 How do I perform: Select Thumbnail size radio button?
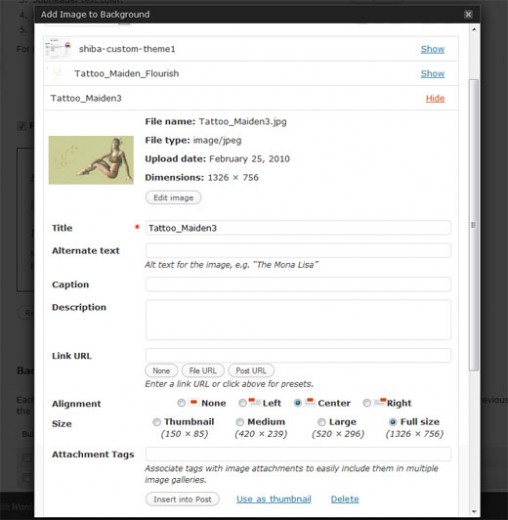pos(156,422)
